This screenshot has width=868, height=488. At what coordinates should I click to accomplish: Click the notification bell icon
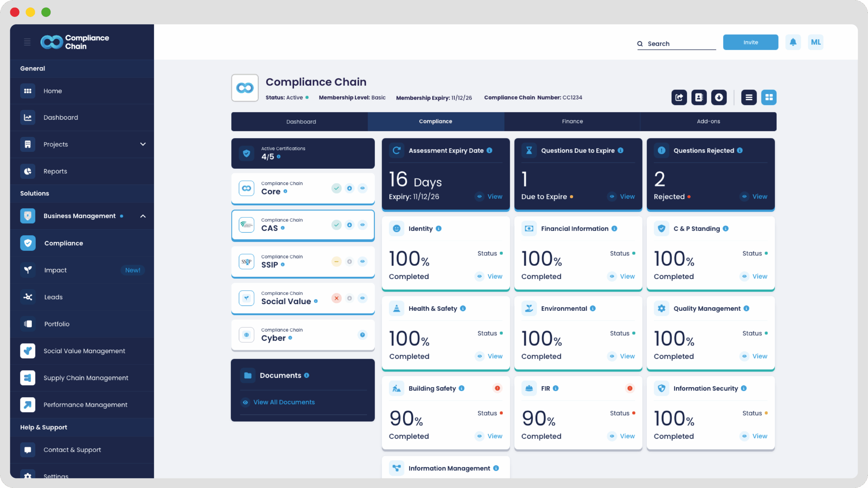793,42
